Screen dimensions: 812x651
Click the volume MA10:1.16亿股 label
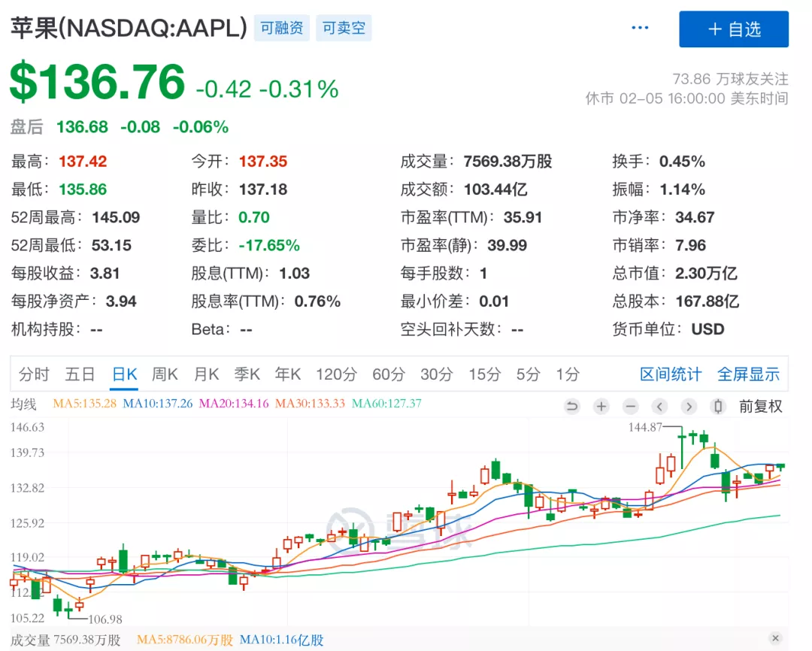[282, 640]
